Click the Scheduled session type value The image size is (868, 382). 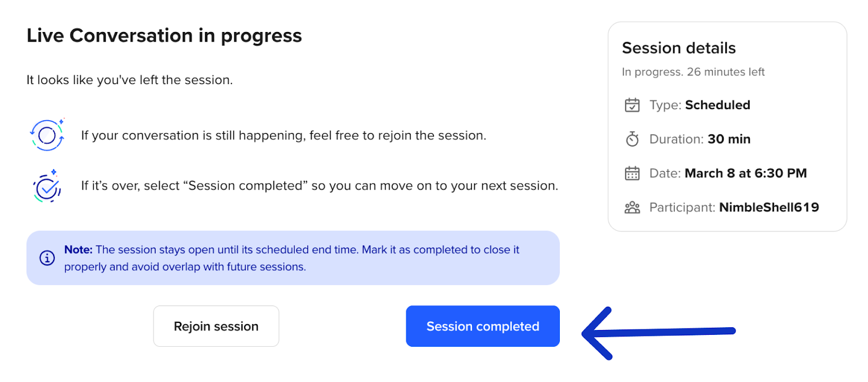[717, 105]
